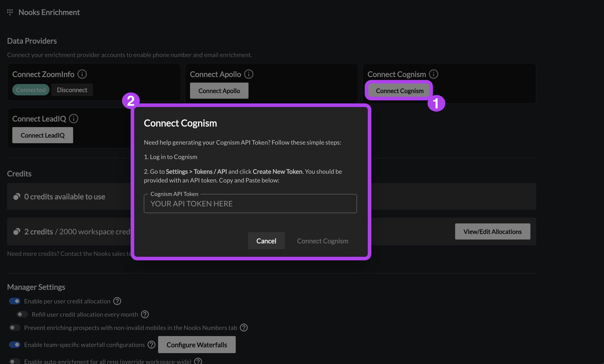Click the 'Connect Apollo' card title

point(215,74)
